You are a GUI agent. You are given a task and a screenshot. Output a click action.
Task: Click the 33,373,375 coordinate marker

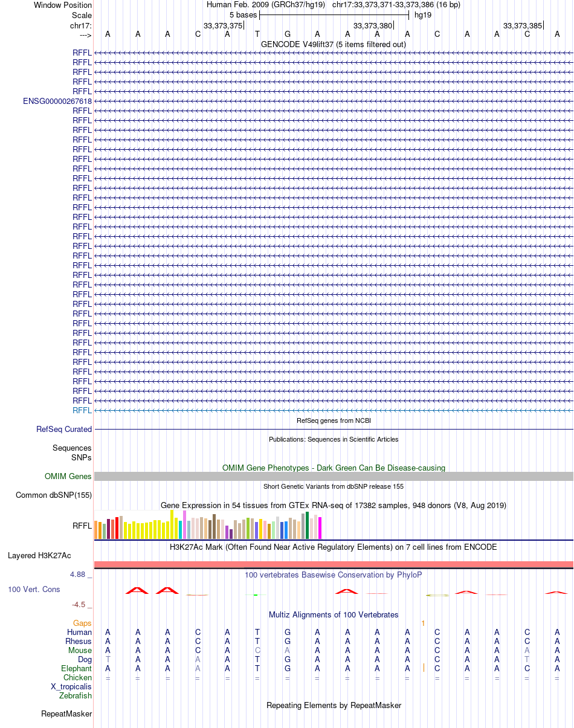(223, 25)
